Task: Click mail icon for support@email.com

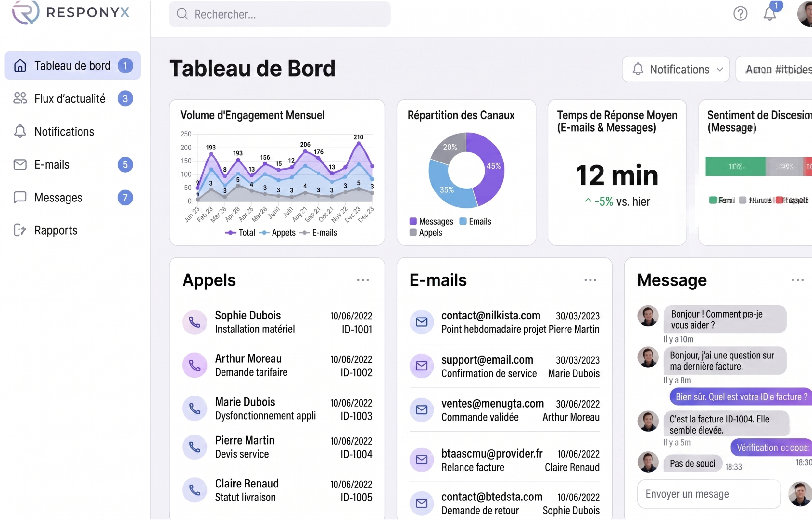Action: coord(421,366)
